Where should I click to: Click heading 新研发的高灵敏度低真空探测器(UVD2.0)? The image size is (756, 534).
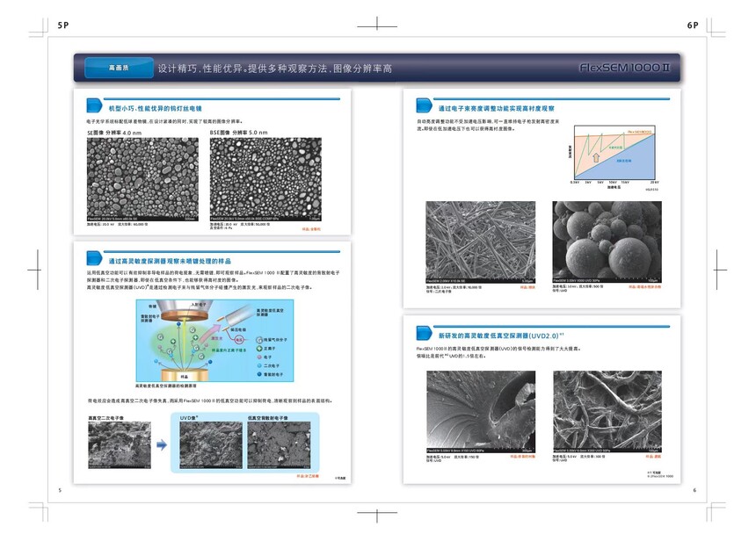(500, 336)
